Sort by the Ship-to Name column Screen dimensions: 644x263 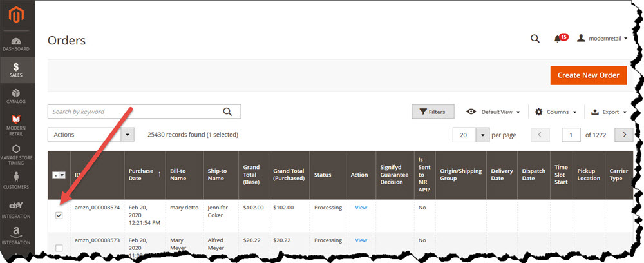[x=220, y=175]
